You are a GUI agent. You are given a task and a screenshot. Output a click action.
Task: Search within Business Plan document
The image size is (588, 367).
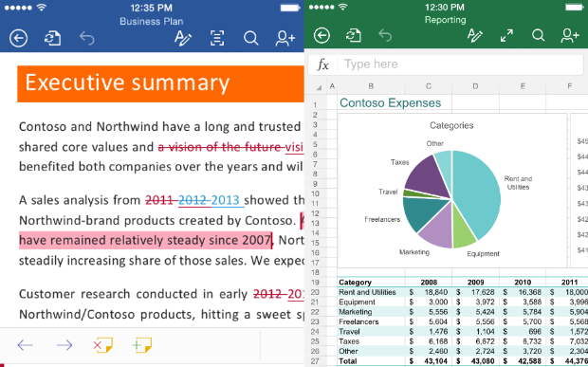(x=250, y=38)
